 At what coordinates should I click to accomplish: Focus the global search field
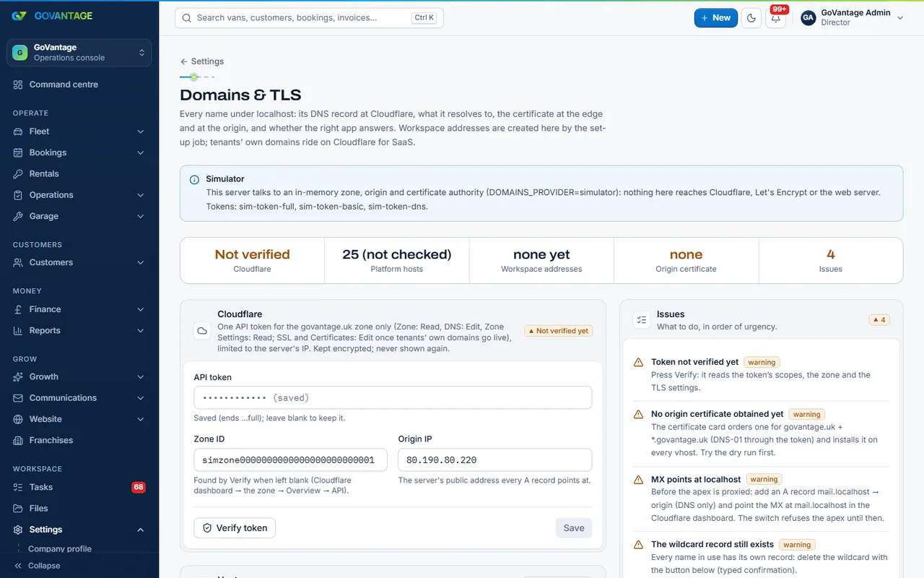coord(309,18)
